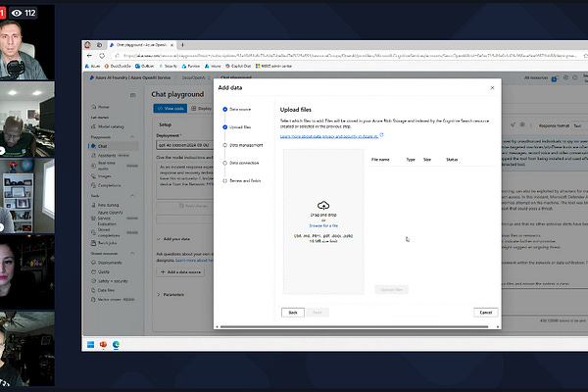Open PowerPoint from the taskbar

pos(103,344)
